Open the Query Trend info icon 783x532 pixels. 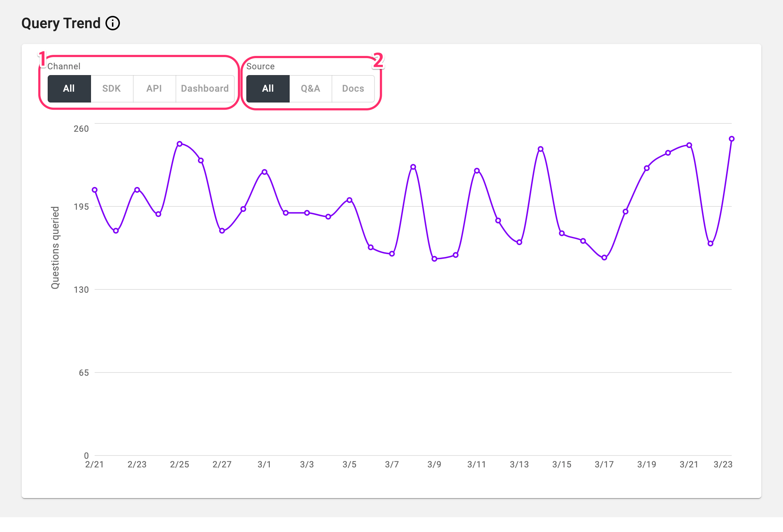113,23
